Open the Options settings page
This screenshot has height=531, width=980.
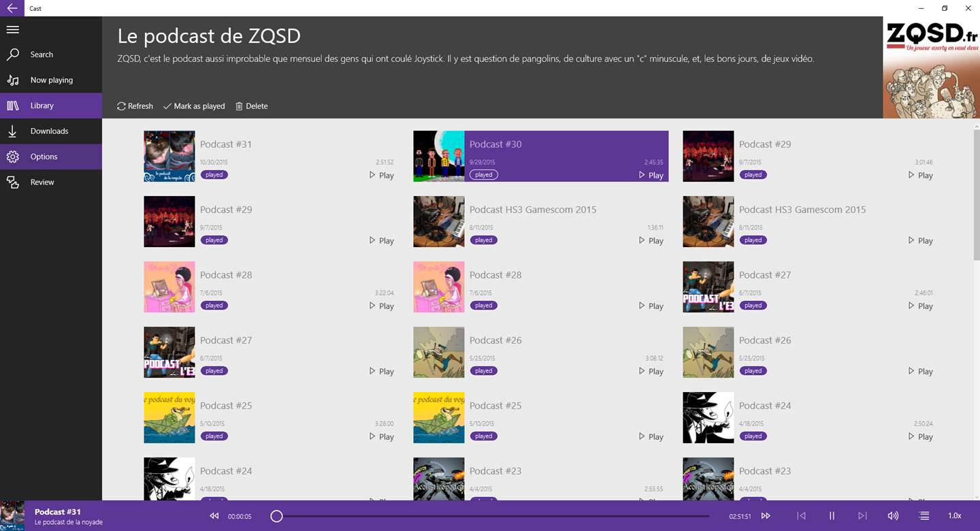coord(44,157)
